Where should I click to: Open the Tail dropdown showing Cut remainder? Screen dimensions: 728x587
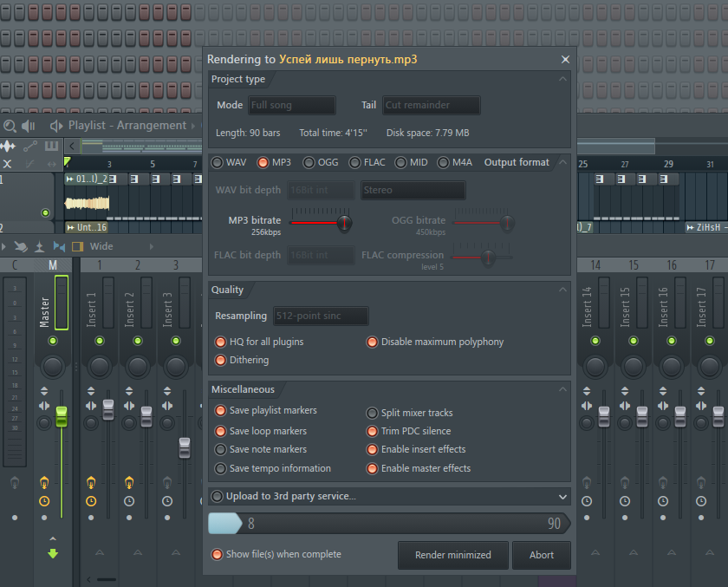pos(432,105)
